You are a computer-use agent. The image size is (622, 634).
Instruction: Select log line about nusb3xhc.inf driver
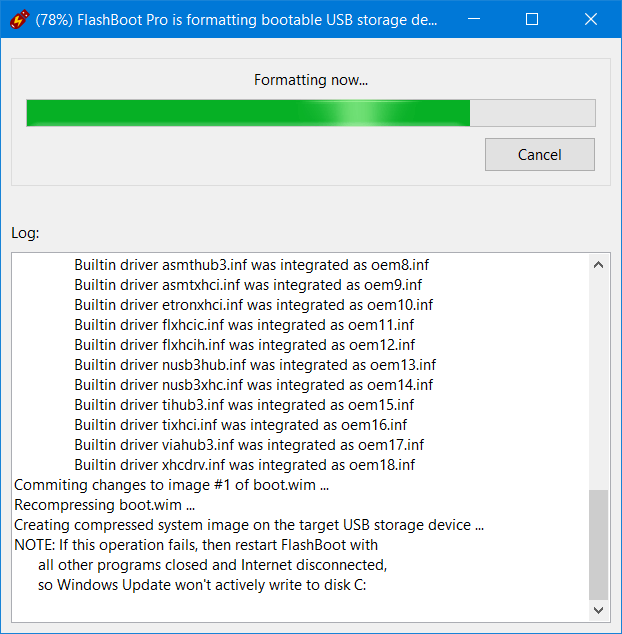(x=254, y=385)
